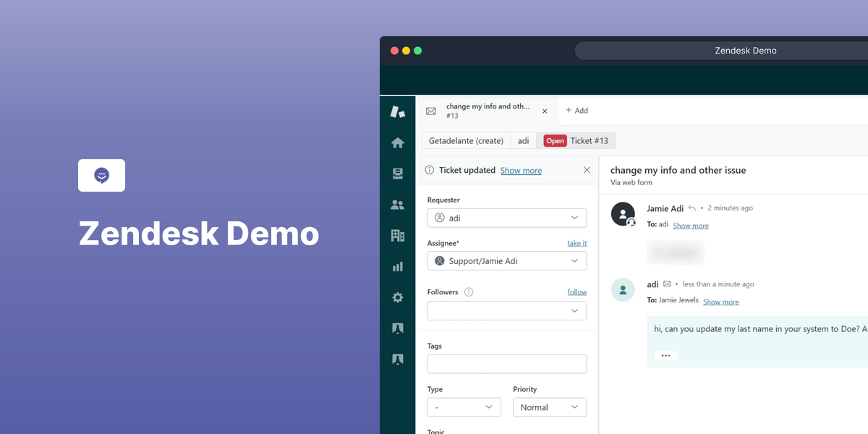Open the adi breadcrumb tab
This screenshot has height=434, width=868.
[524, 141]
